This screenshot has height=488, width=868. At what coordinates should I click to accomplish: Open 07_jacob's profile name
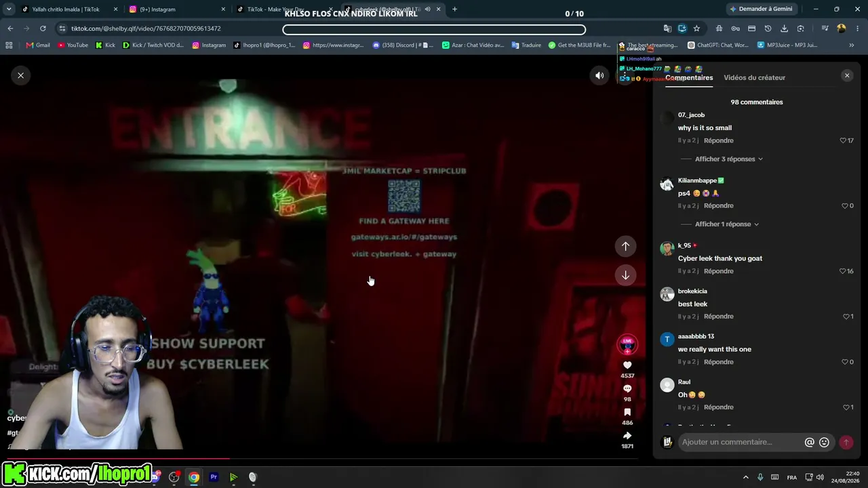691,115
